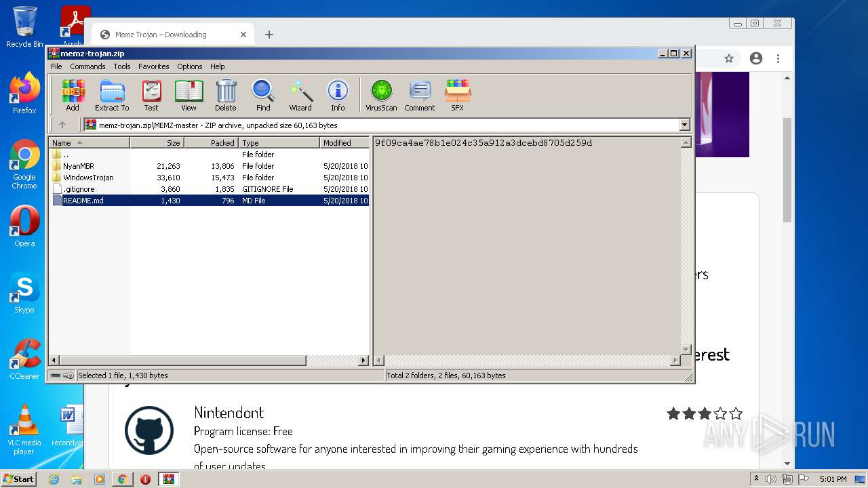
Task: Open the Recycle Bin desktop icon
Action: 24,28
